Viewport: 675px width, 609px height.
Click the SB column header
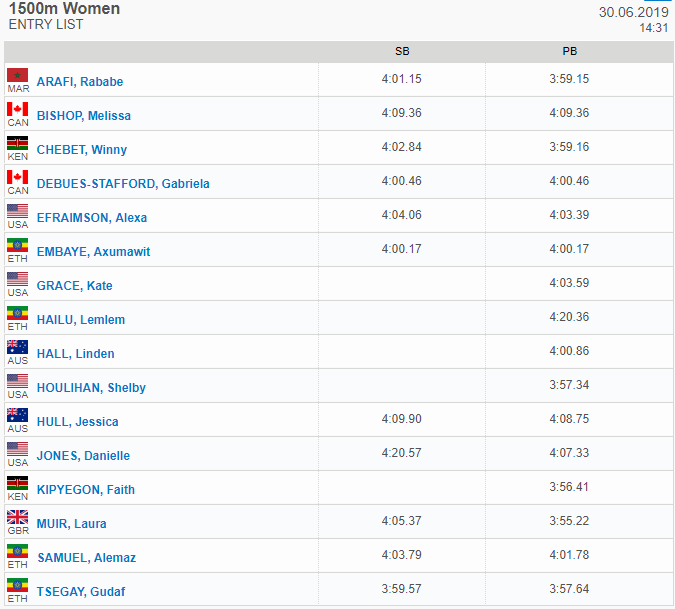point(402,51)
